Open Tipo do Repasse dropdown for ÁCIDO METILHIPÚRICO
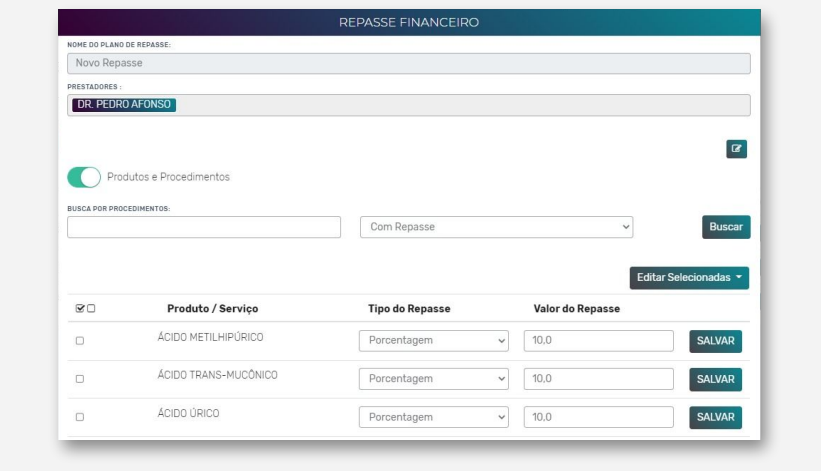The width and height of the screenshot is (821, 471). click(x=434, y=341)
